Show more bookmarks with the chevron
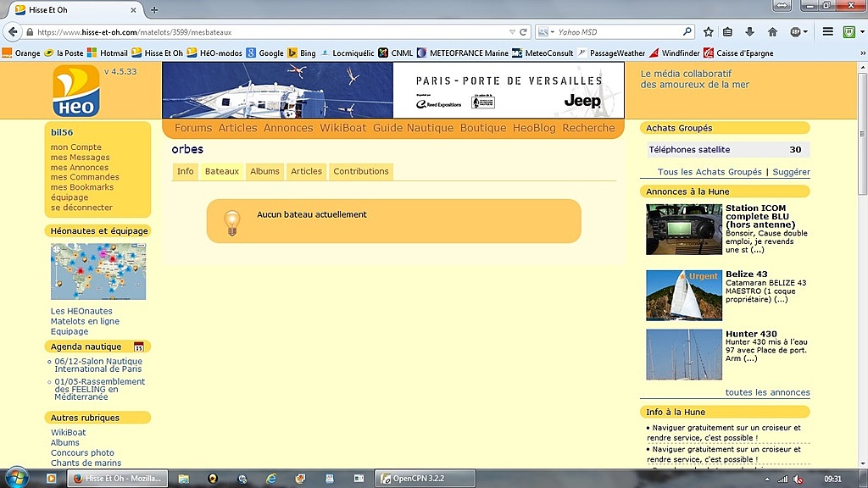868x488 pixels. (862, 53)
